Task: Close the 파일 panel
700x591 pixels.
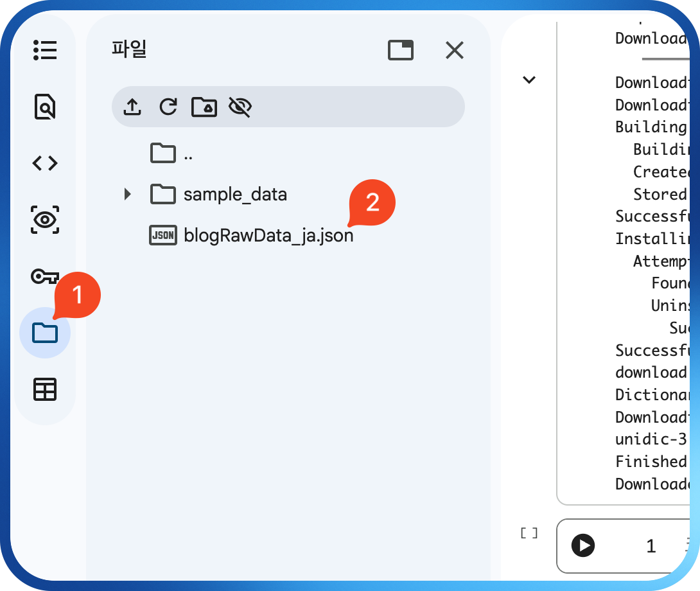Action: click(455, 50)
